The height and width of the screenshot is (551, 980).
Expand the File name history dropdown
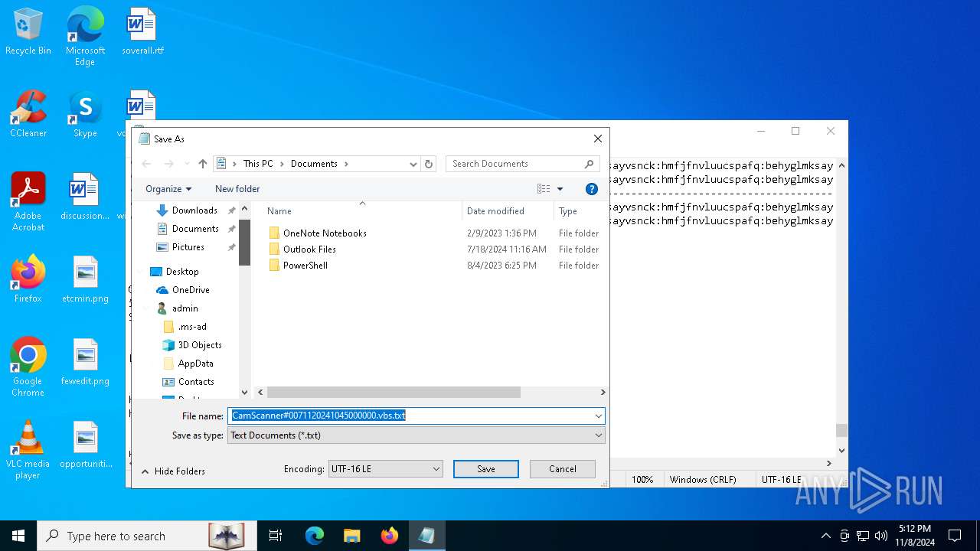(x=598, y=416)
